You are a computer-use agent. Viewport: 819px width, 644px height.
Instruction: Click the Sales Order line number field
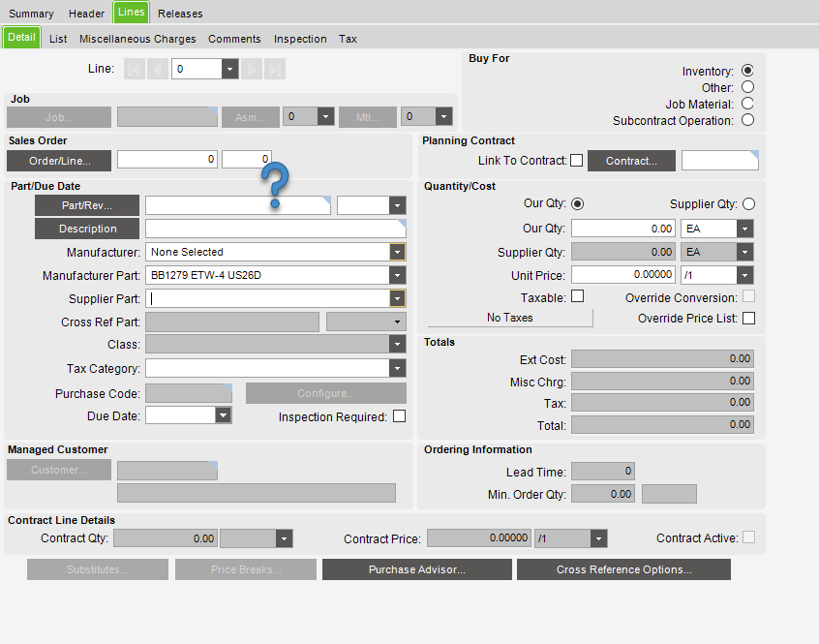247,159
